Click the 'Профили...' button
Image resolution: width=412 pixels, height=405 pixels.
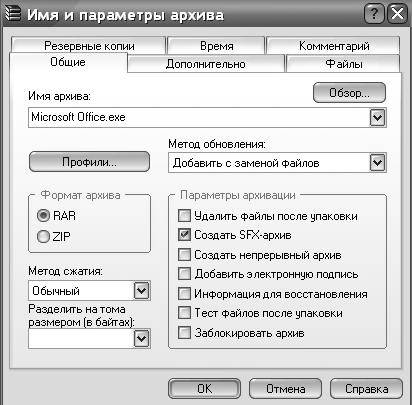89,162
